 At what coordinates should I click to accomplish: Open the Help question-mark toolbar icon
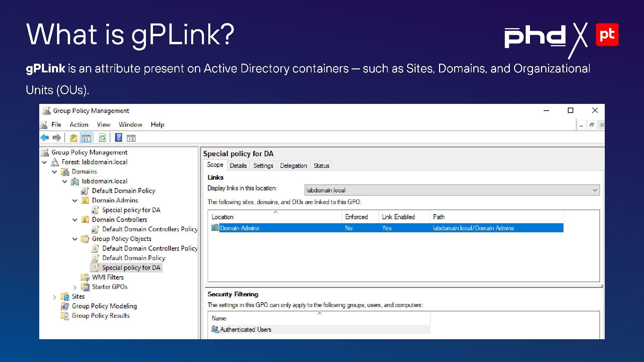pos(118,138)
